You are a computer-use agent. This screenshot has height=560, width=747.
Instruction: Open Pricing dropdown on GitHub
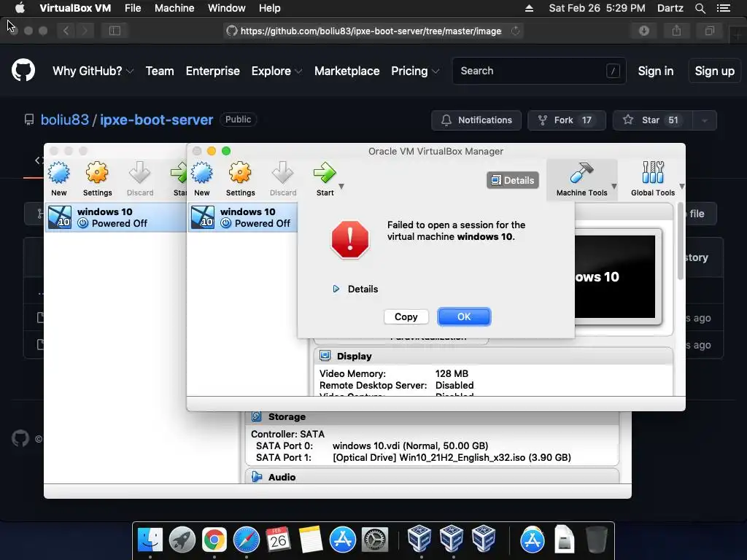pos(415,71)
